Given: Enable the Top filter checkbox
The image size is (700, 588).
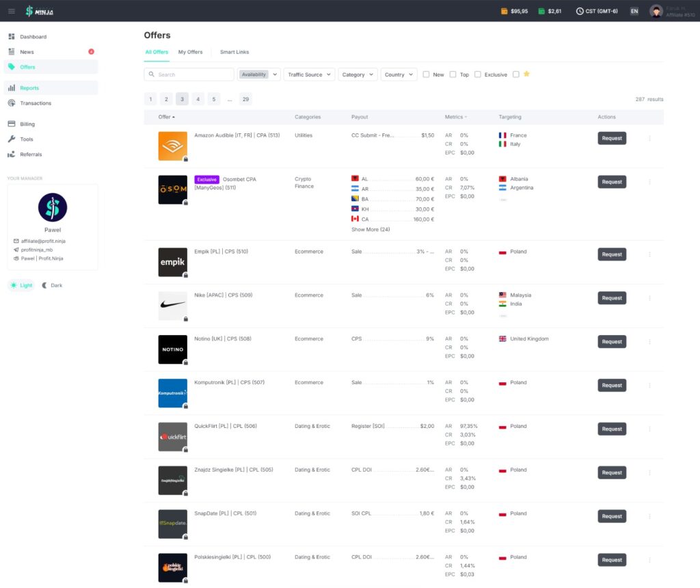Looking at the screenshot, I should pyautogui.click(x=453, y=75).
